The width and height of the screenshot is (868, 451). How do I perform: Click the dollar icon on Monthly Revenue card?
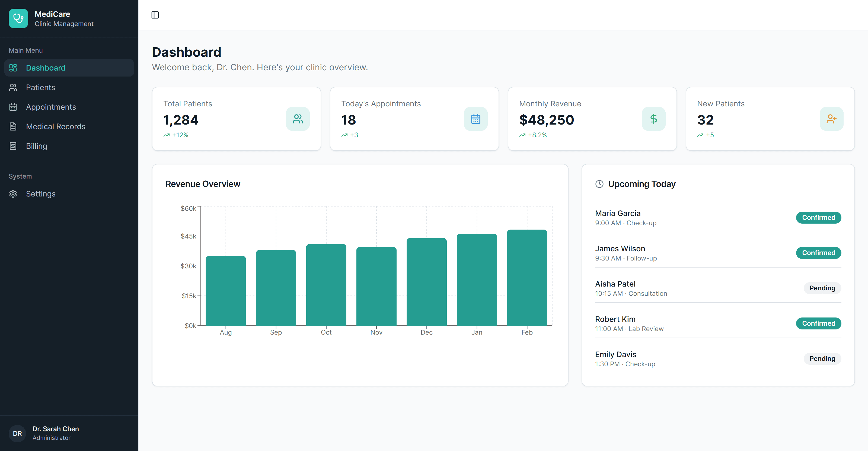pos(654,119)
